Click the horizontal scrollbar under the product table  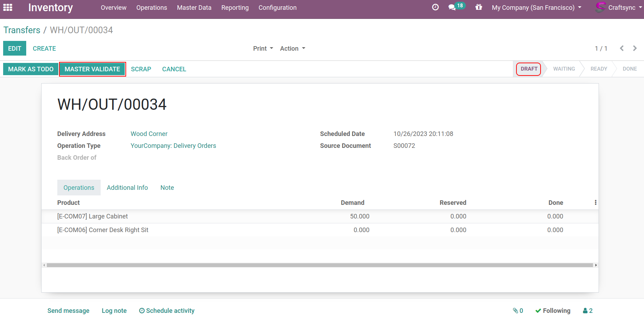[x=320, y=265]
